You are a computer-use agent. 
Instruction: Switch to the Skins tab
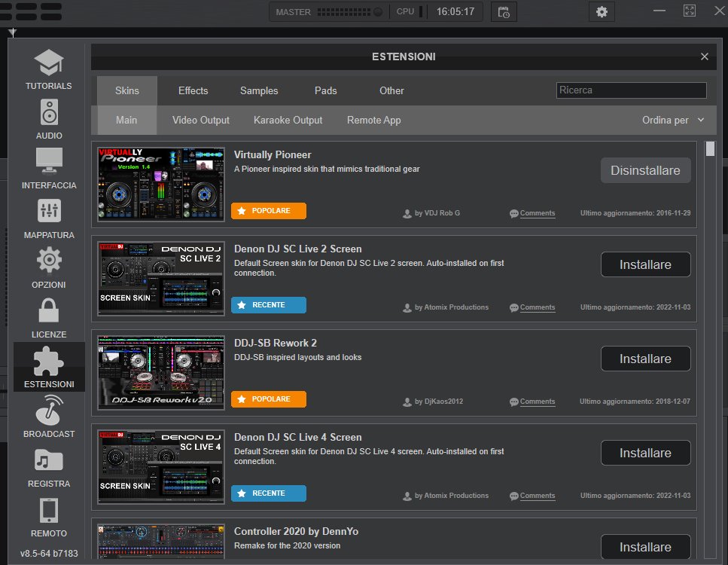[127, 90]
